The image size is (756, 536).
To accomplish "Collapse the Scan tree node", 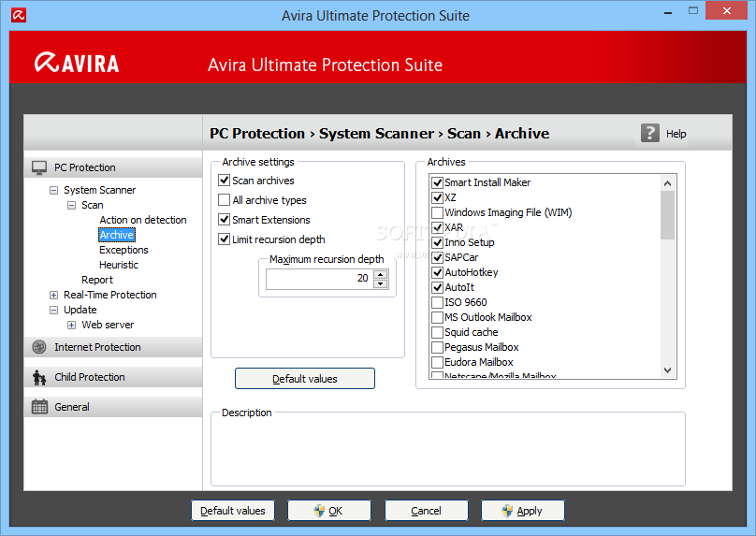I will coord(71,206).
